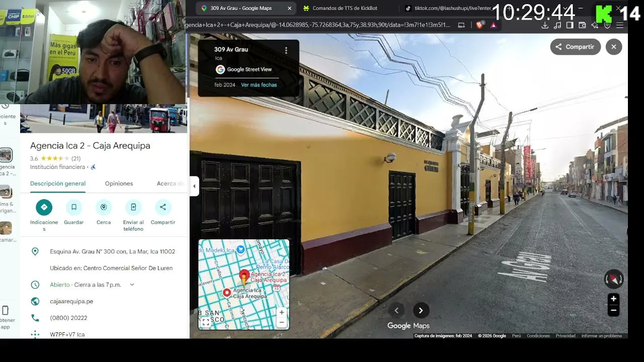Select the plus code W7PF+V7 Ica
644x362 pixels.
click(67, 334)
